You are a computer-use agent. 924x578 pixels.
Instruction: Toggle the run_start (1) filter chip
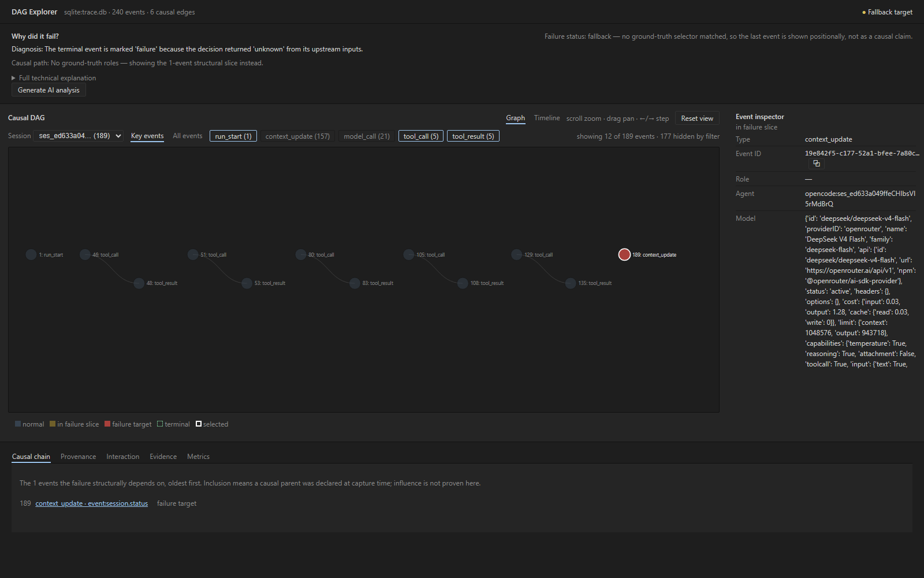[233, 136]
